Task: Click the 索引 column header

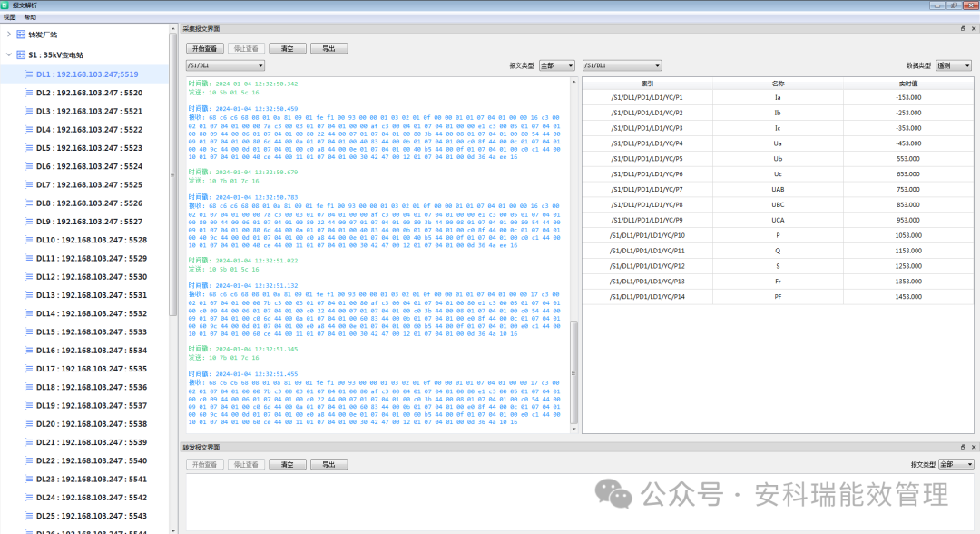Action: click(648, 84)
